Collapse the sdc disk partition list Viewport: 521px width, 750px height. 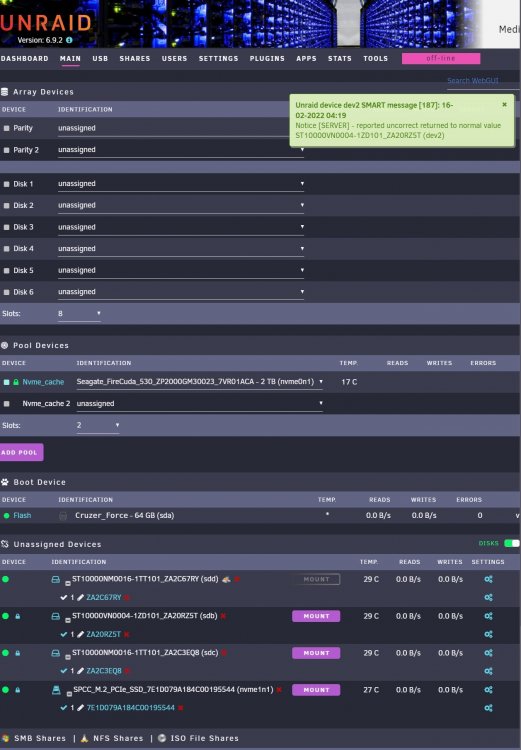click(68, 657)
